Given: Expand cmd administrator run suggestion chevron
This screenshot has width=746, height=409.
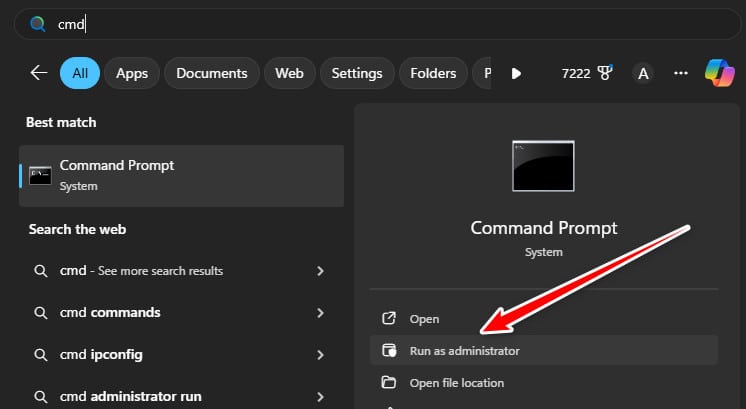Looking at the screenshot, I should [320, 397].
